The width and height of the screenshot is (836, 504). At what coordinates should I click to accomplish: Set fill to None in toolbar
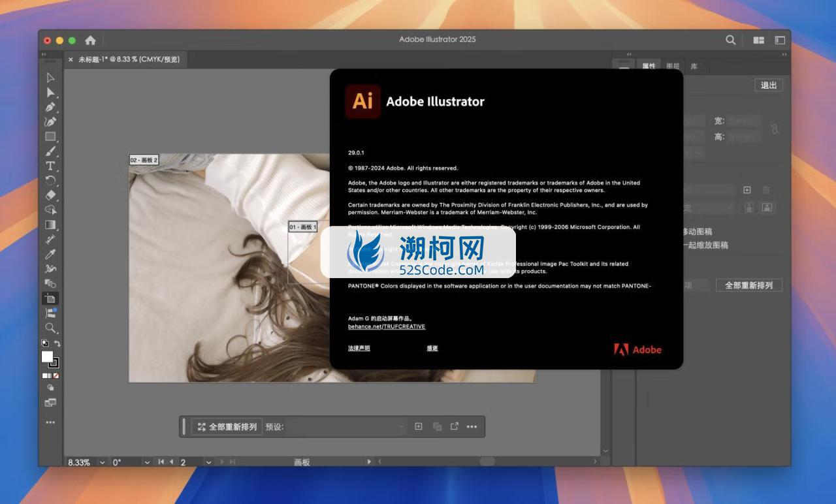56,376
